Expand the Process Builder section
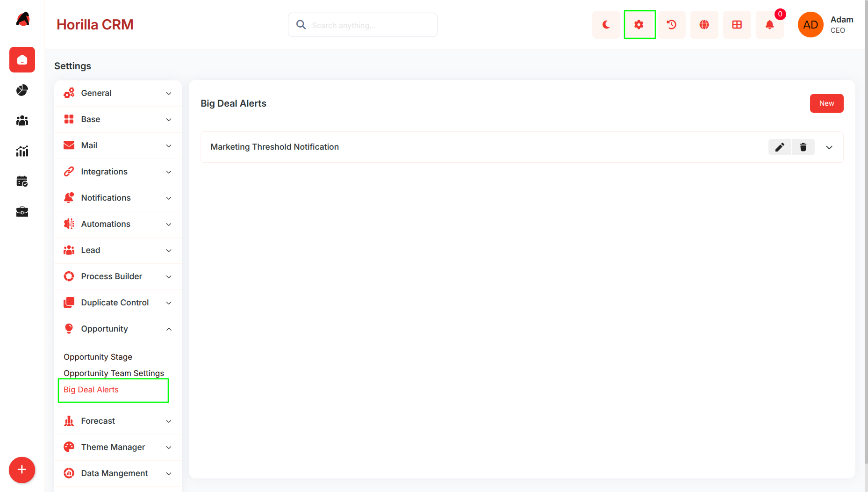This screenshot has height=492, width=868. click(118, 276)
